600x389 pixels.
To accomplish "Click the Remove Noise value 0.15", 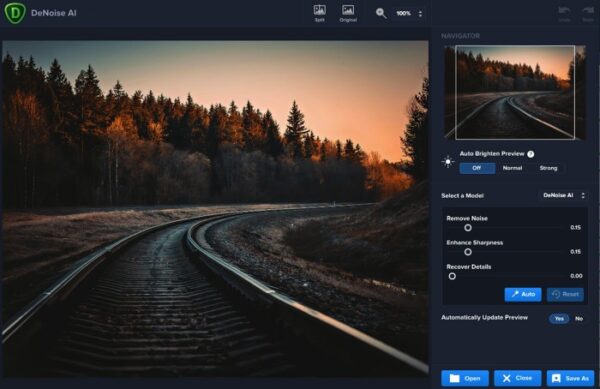I will point(576,228).
